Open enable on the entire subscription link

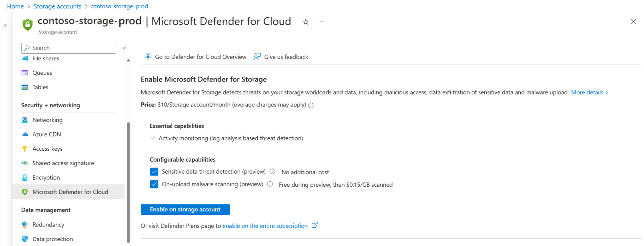(x=265, y=226)
